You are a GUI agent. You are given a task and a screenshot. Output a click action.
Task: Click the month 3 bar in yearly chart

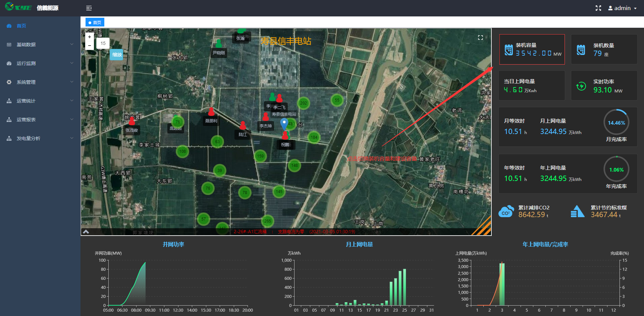[x=502, y=284]
